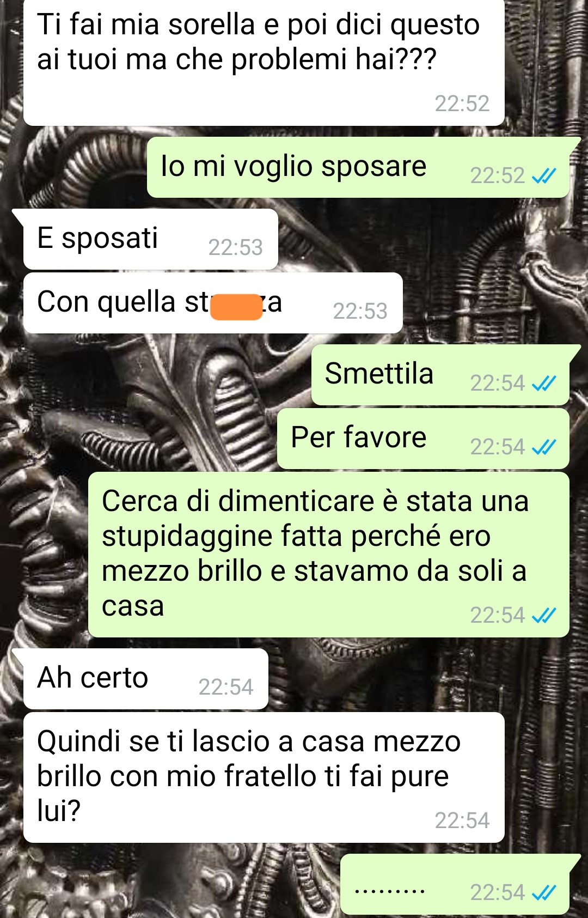The image size is (588, 918).
Task: Tap the 'Con quella' censored message bubble
Action: (x=213, y=303)
